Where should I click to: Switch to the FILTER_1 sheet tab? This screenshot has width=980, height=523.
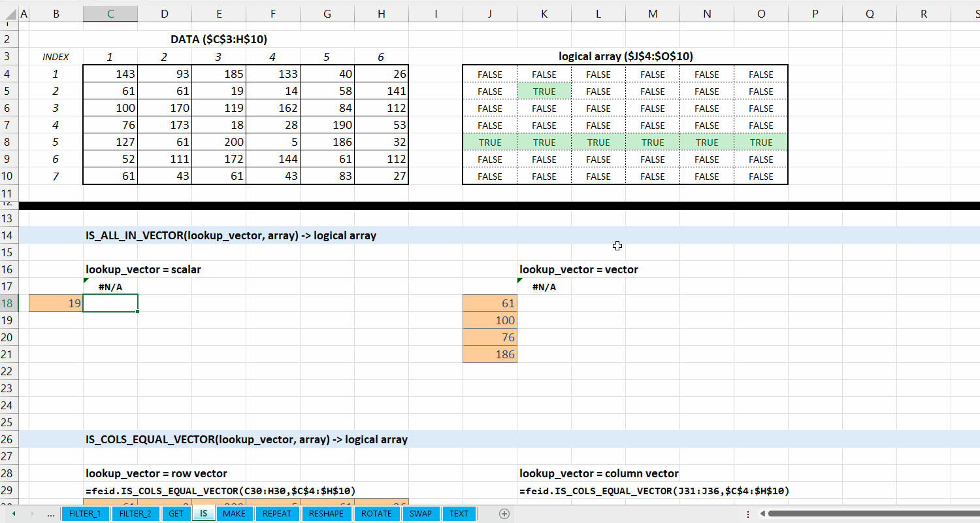(85, 514)
